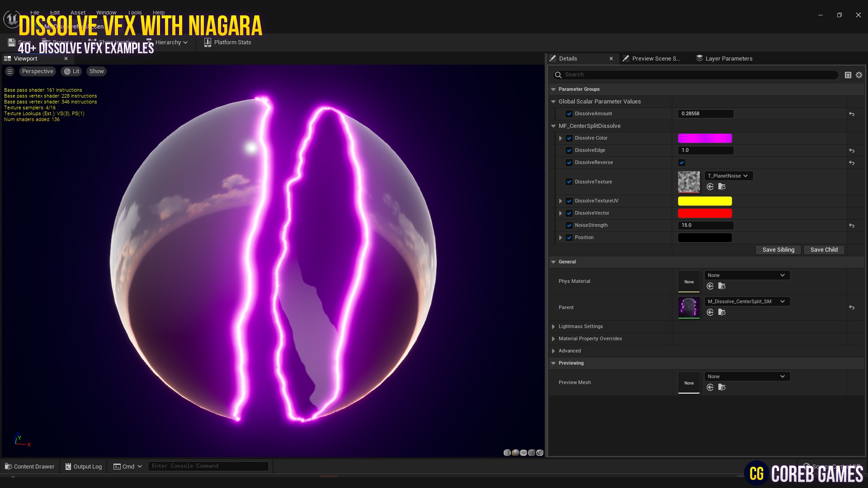The image size is (868, 488).
Task: Reset DissolveReverse to its default value
Action: pyautogui.click(x=852, y=163)
